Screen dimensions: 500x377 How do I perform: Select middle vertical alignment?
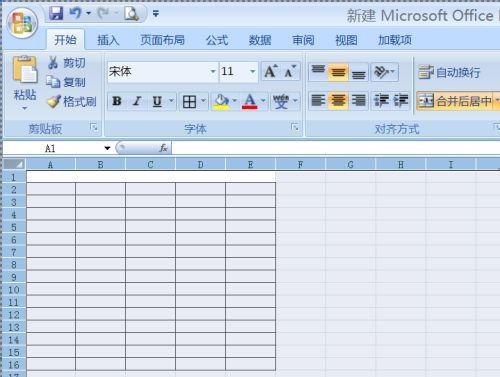coord(338,71)
